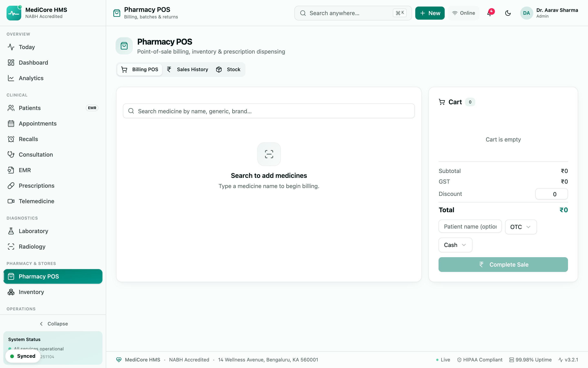
Task: Click the HIPAA Compliant shield icon
Action: [459, 360]
